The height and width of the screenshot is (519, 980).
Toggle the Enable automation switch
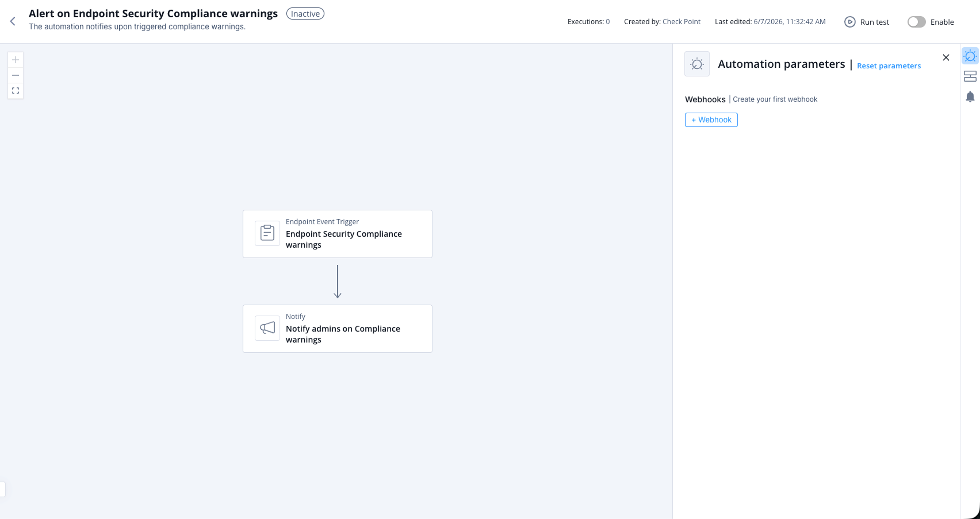(x=916, y=22)
